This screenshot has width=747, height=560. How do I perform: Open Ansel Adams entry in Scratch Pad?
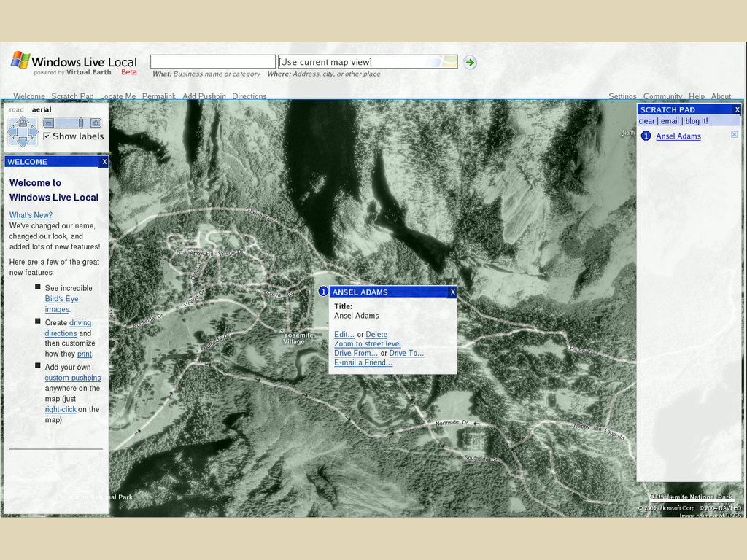(x=678, y=136)
